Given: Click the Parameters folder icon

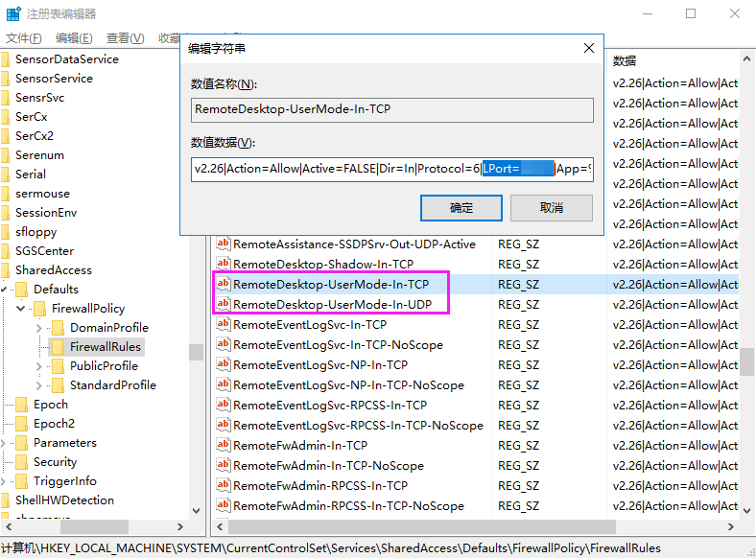Looking at the screenshot, I should [x=21, y=443].
